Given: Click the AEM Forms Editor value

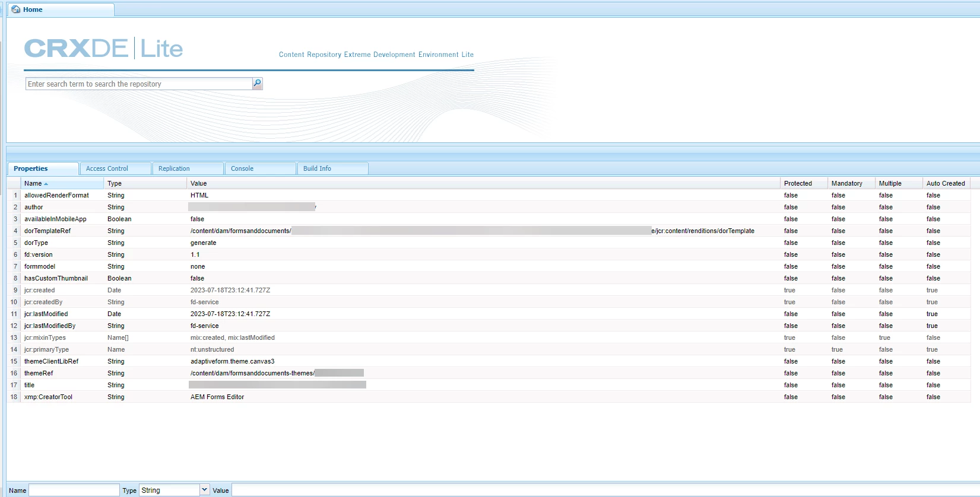Looking at the screenshot, I should point(217,397).
